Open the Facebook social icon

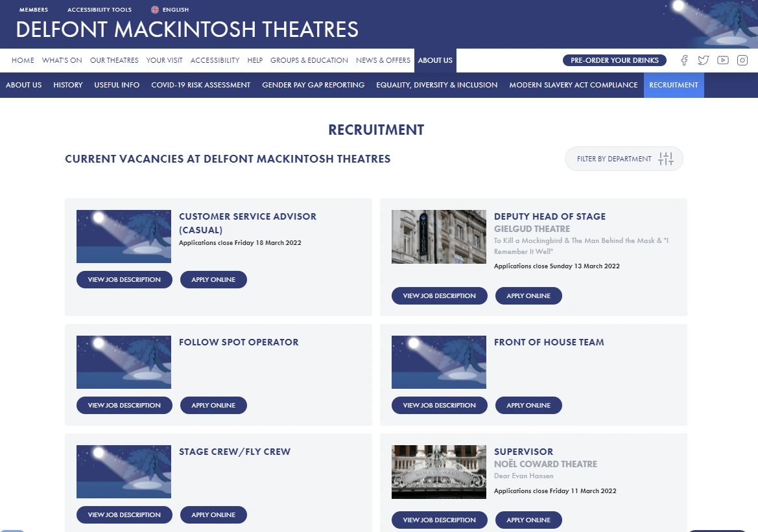pyautogui.click(x=684, y=60)
